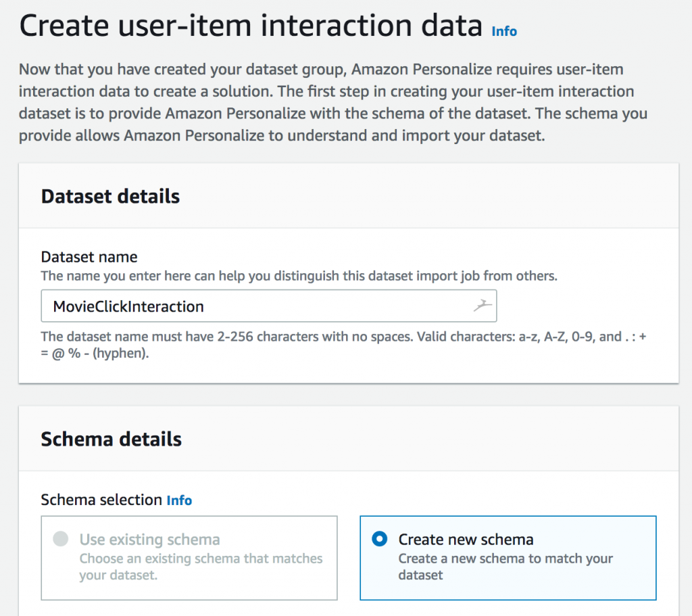
Task: Click the MovieClickInteraction text in the field
Action: (x=128, y=306)
